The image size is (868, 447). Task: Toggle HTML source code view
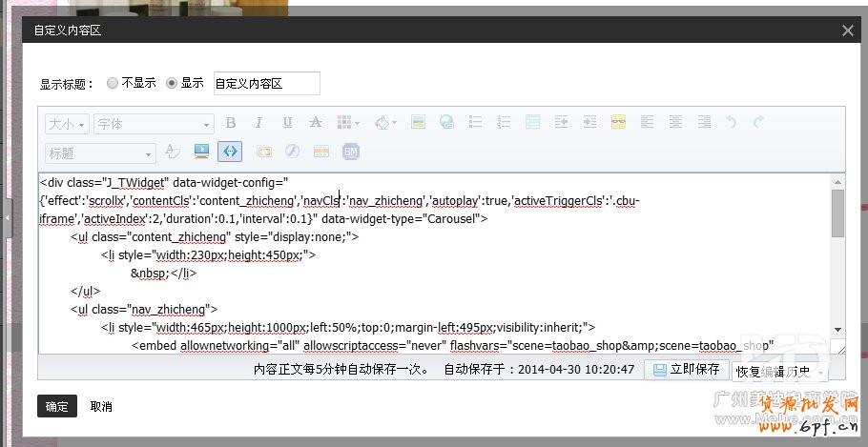pyautogui.click(x=230, y=152)
